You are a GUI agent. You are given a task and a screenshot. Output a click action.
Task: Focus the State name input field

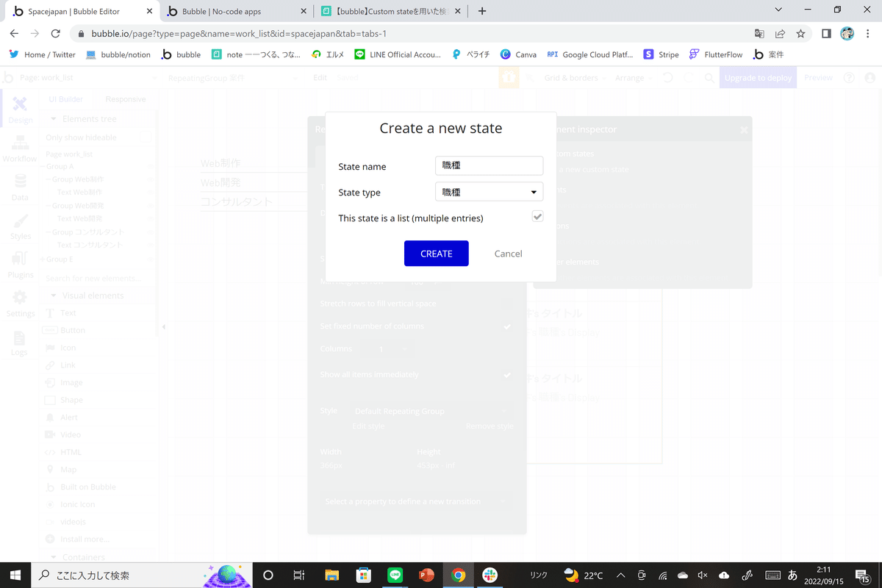489,166
